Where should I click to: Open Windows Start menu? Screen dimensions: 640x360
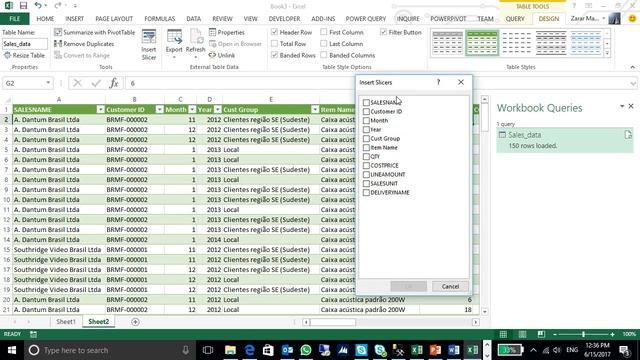(x=11, y=350)
